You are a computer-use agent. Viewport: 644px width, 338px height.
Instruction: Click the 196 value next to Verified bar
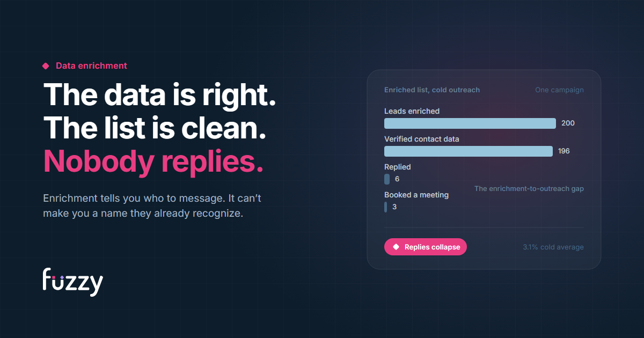pos(564,151)
